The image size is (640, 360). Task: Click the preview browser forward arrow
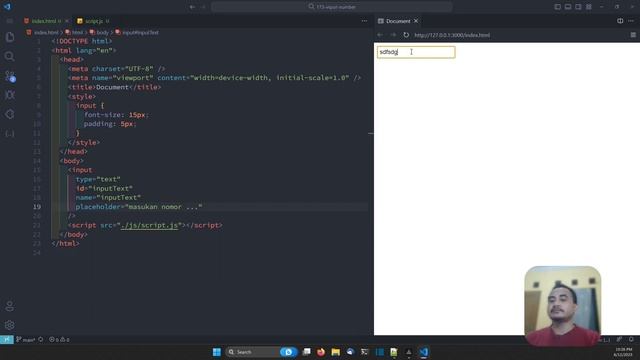pyautogui.click(x=393, y=35)
